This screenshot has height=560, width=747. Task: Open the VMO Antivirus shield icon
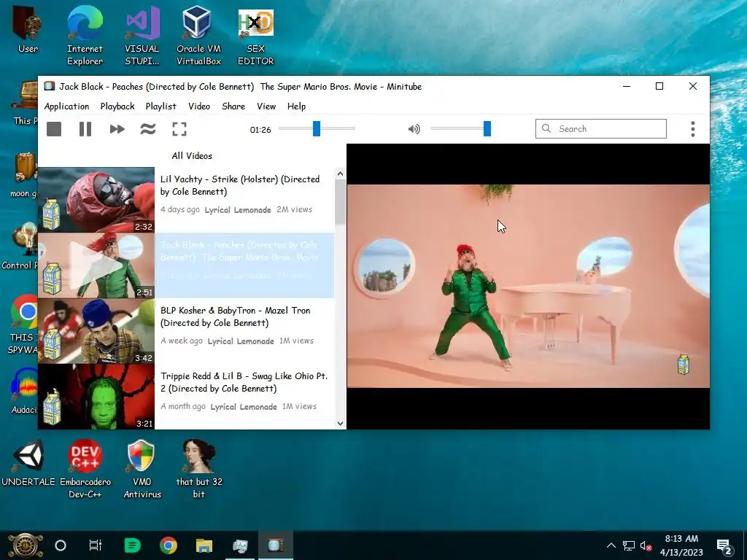pos(142,469)
